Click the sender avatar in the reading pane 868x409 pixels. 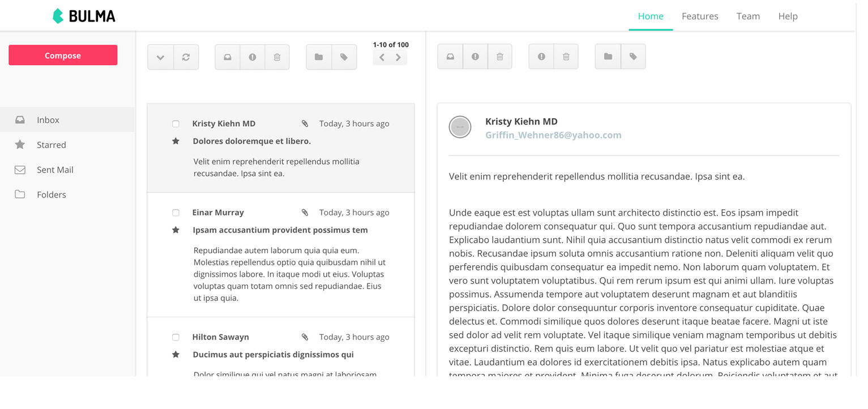[460, 127]
